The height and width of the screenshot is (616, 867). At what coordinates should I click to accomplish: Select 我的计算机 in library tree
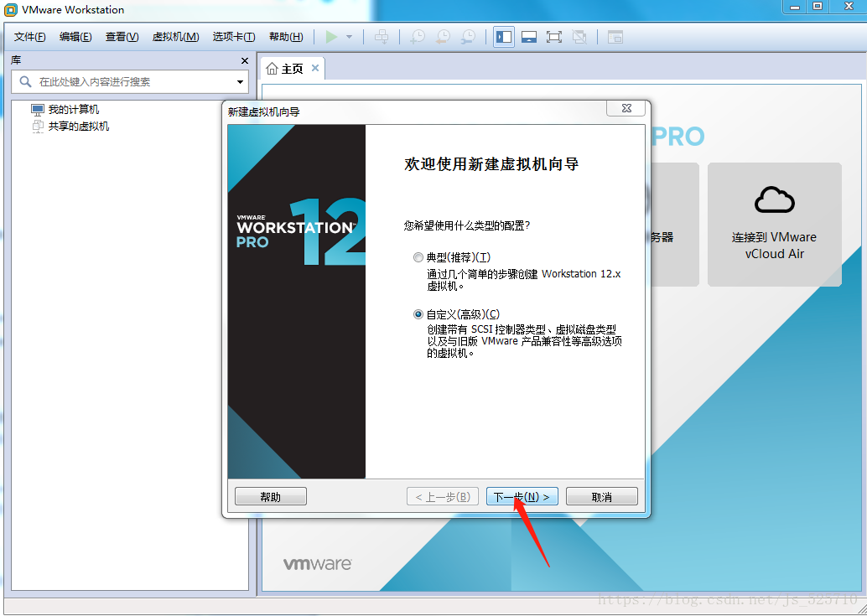[74, 110]
